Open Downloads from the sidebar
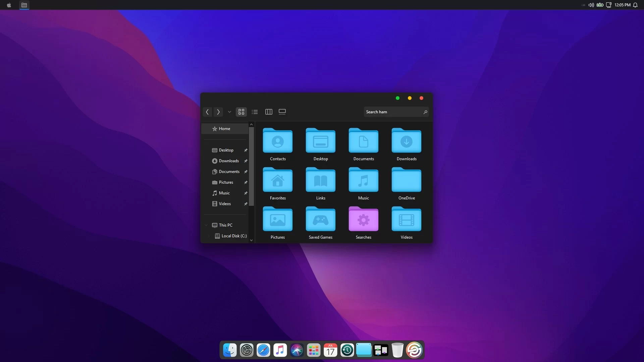This screenshot has height=362, width=644. (x=229, y=161)
